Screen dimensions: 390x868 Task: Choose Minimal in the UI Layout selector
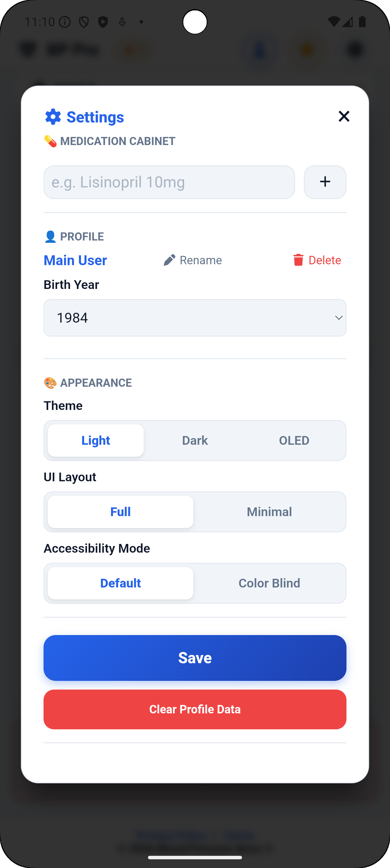click(269, 511)
